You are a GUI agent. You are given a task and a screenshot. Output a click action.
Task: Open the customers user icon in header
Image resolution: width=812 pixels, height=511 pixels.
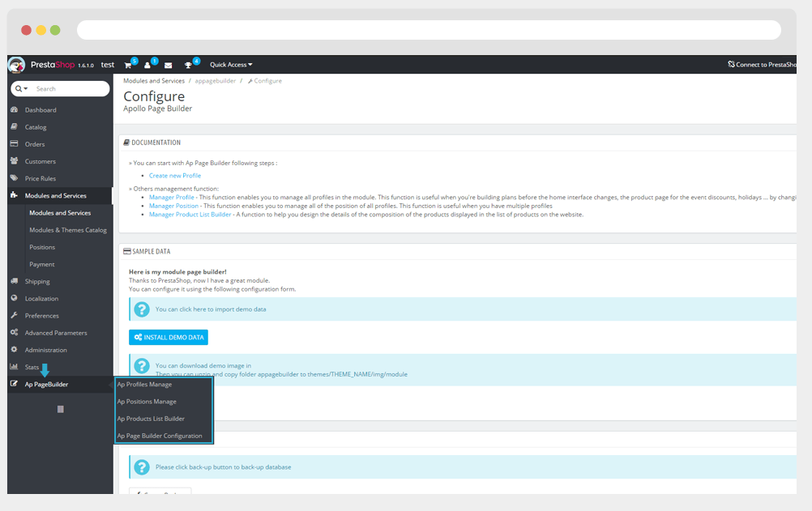(147, 65)
